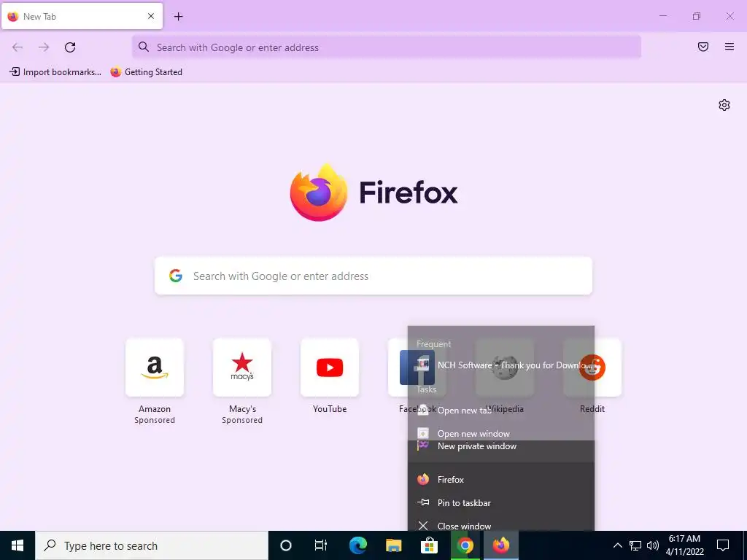
Task: Choose Open new window from jump list
Action: pos(501,434)
